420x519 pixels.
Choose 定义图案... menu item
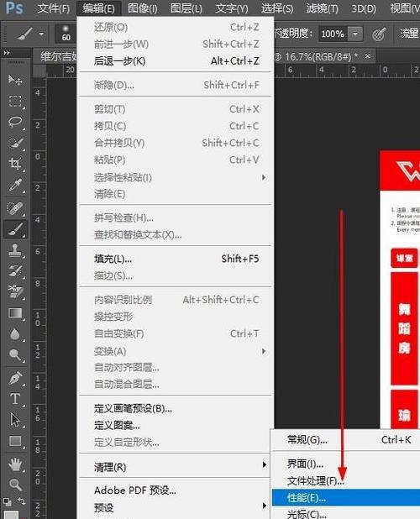[x=176, y=425]
